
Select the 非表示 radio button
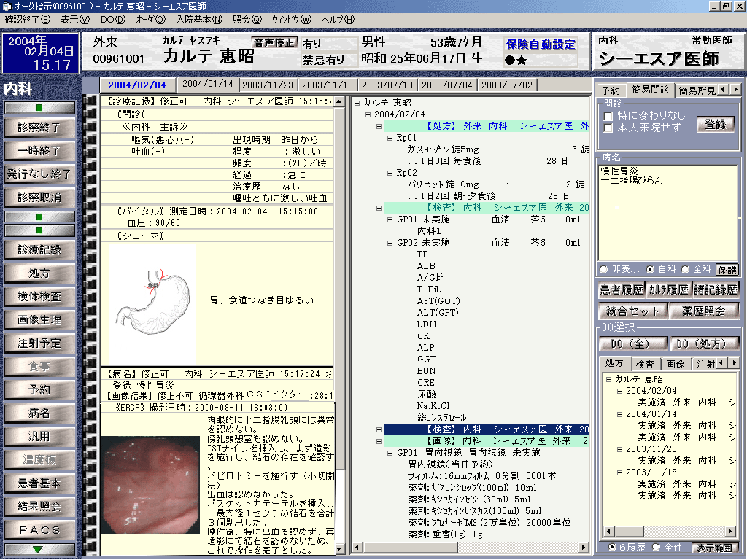(x=603, y=269)
